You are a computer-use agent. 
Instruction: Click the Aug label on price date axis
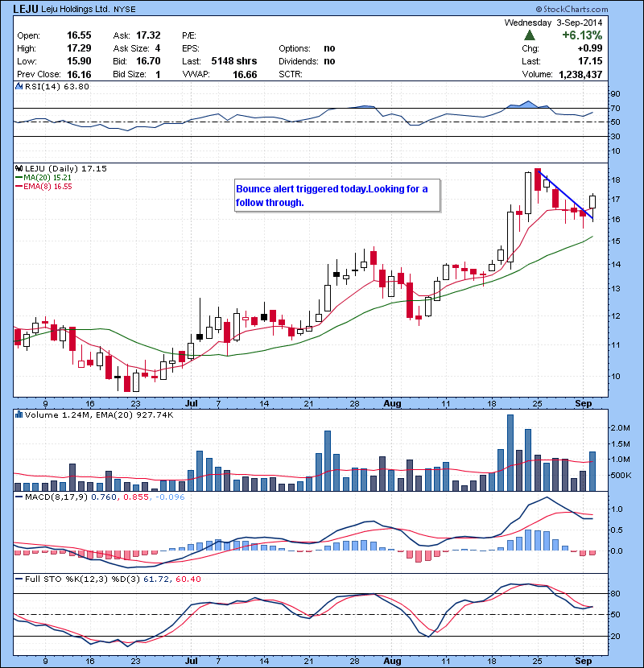coord(392,403)
